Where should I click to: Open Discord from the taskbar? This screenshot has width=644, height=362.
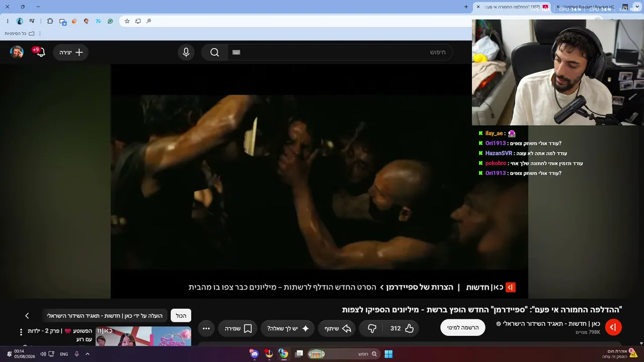coord(254,354)
